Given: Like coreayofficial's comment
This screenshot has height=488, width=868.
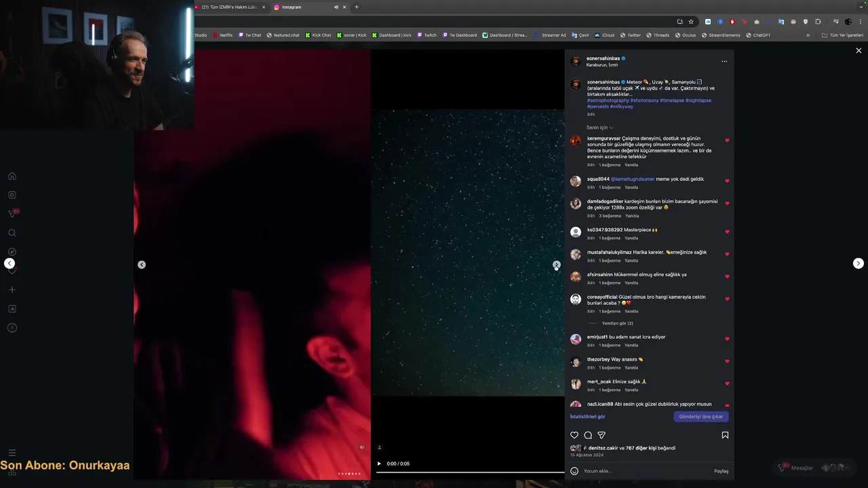Looking at the screenshot, I should (x=728, y=299).
